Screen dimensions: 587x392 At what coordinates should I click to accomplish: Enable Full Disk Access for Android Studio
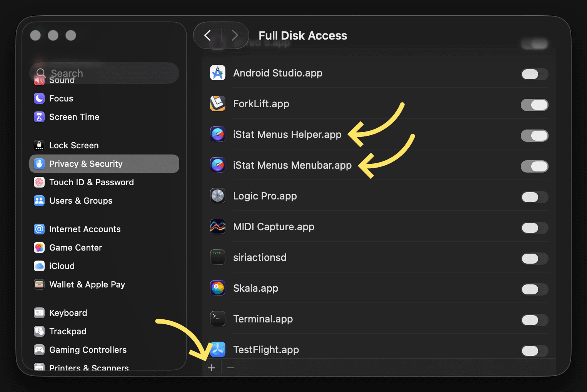click(535, 74)
